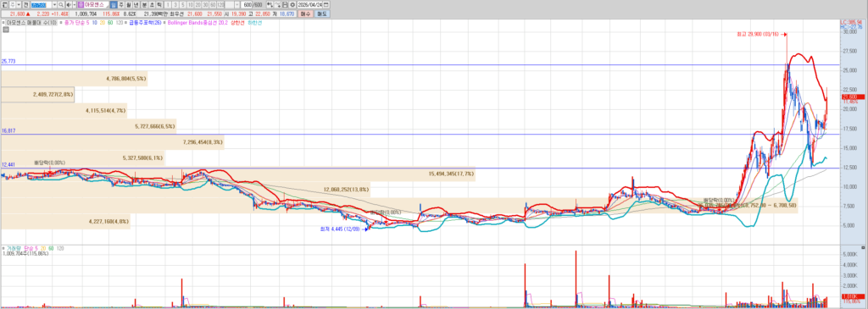Open the custom interval dropdown after 120
The width and height of the screenshot is (868, 309).
click(x=237, y=4)
